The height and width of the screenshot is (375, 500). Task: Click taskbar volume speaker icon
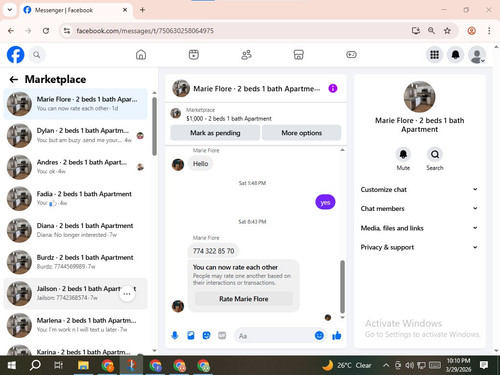(410, 365)
